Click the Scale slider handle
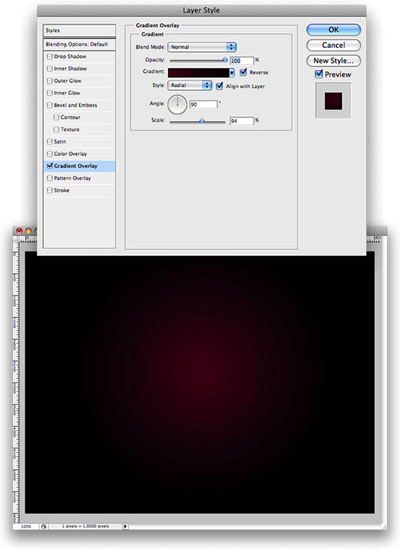 point(202,121)
